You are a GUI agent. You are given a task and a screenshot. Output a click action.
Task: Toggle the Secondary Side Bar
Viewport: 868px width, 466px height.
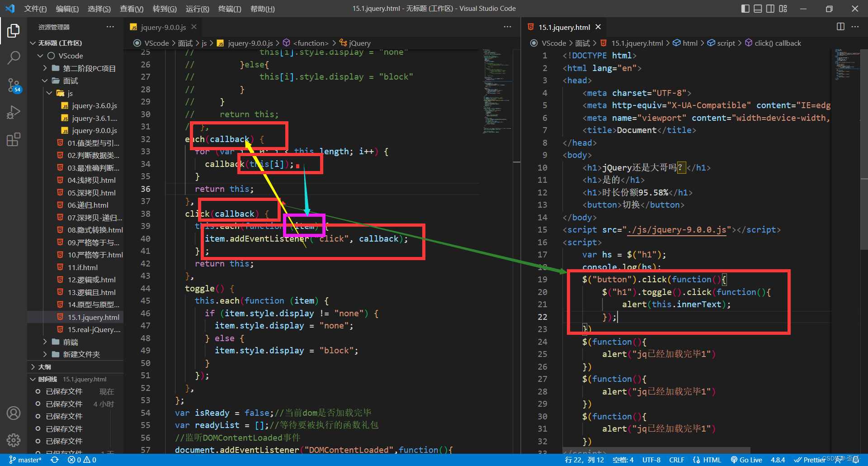click(770, 8)
